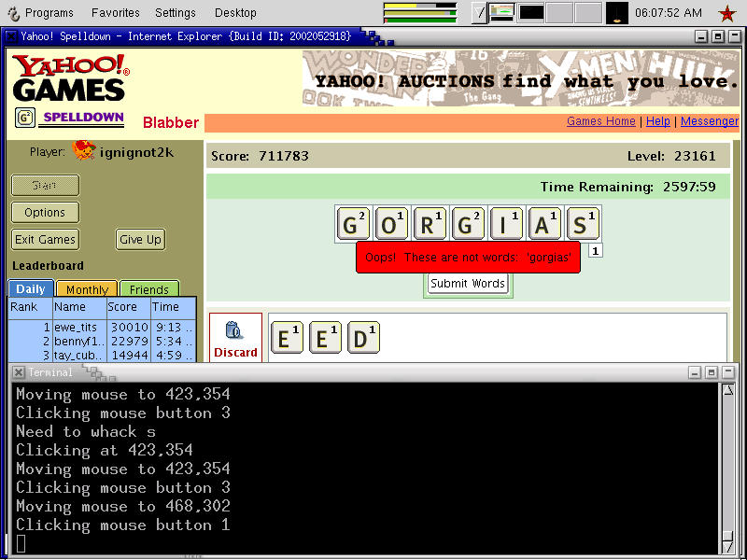Open the Yahoo! Auctions banner ad

coord(521,78)
